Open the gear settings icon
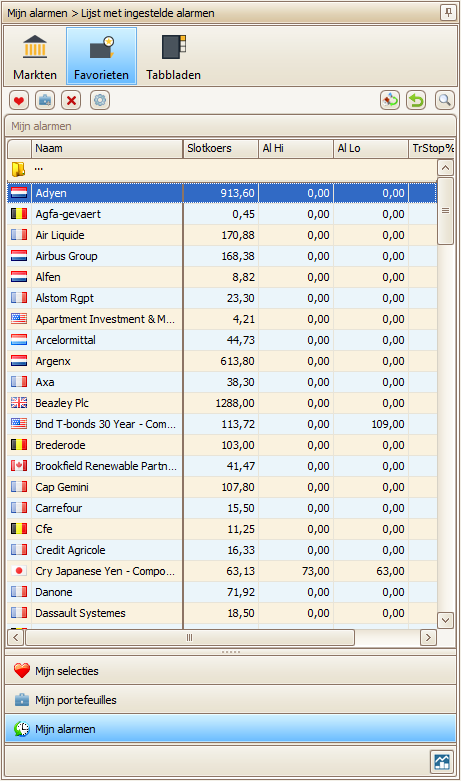 pos(100,101)
